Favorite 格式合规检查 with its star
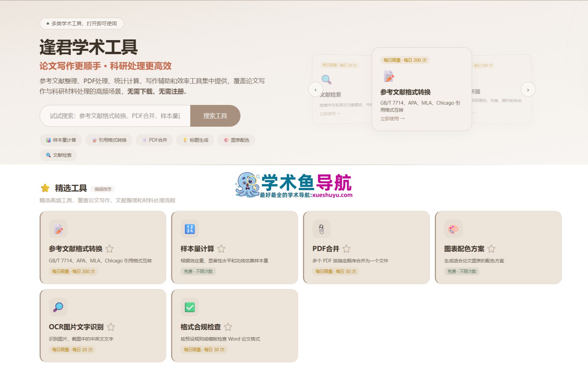This screenshot has height=370, width=588. (228, 327)
